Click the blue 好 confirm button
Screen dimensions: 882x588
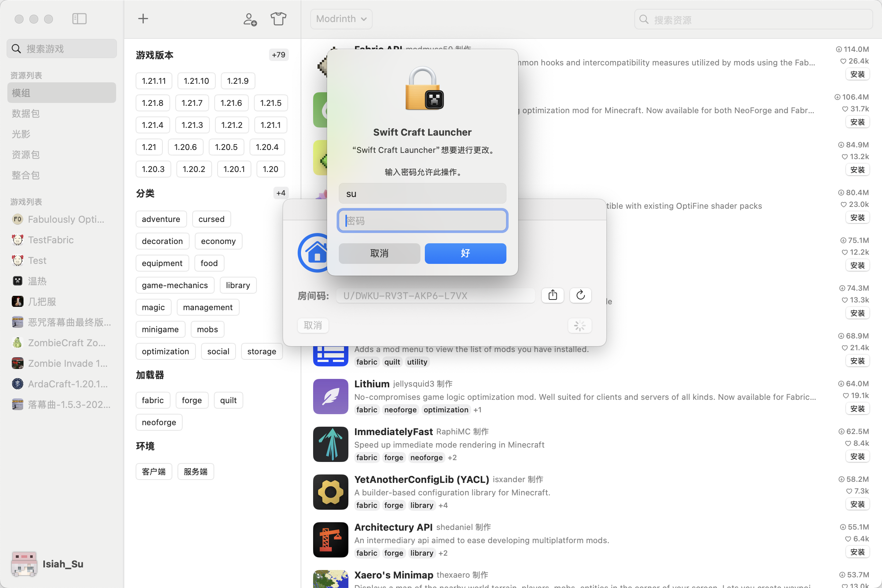tap(465, 253)
